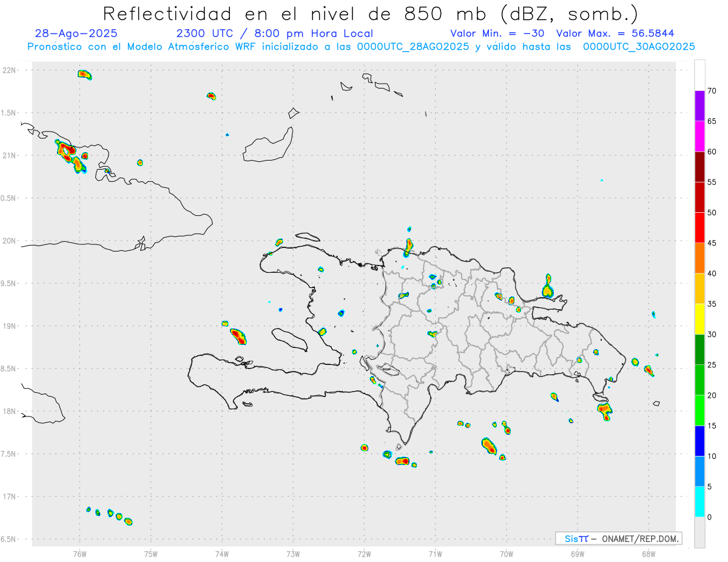728x562 pixels.
Task: Click the '25' label on the color scale
Action: click(x=712, y=365)
